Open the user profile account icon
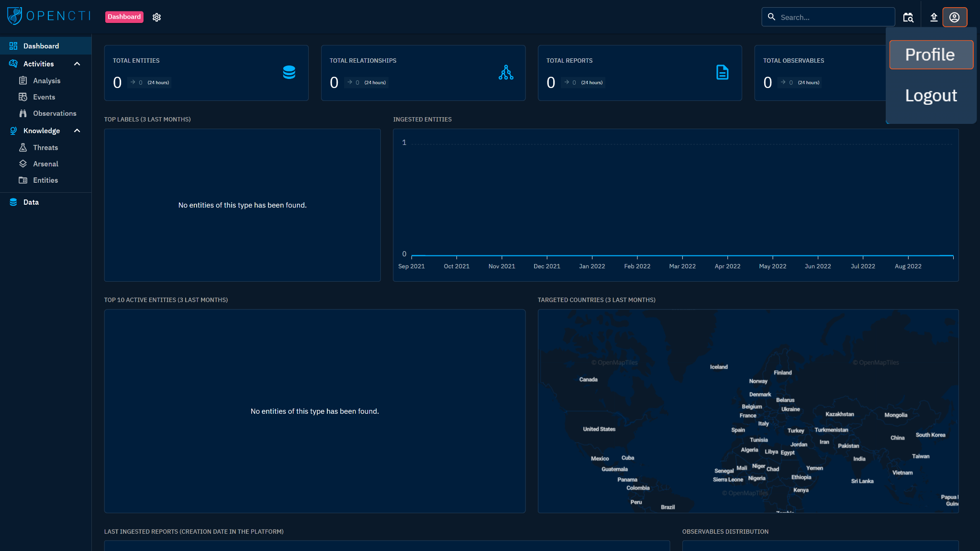The image size is (980, 551). 954,17
